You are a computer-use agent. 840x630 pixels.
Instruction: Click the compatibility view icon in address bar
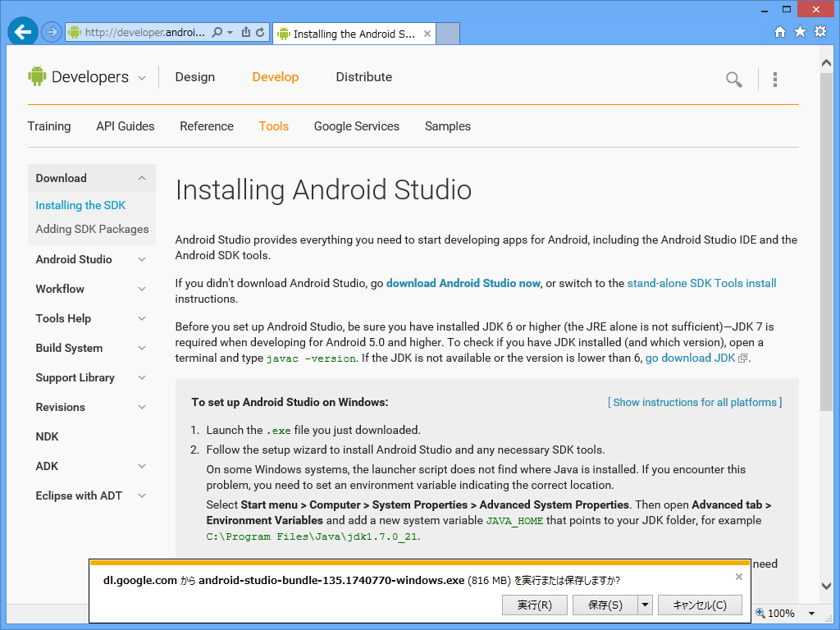246,32
